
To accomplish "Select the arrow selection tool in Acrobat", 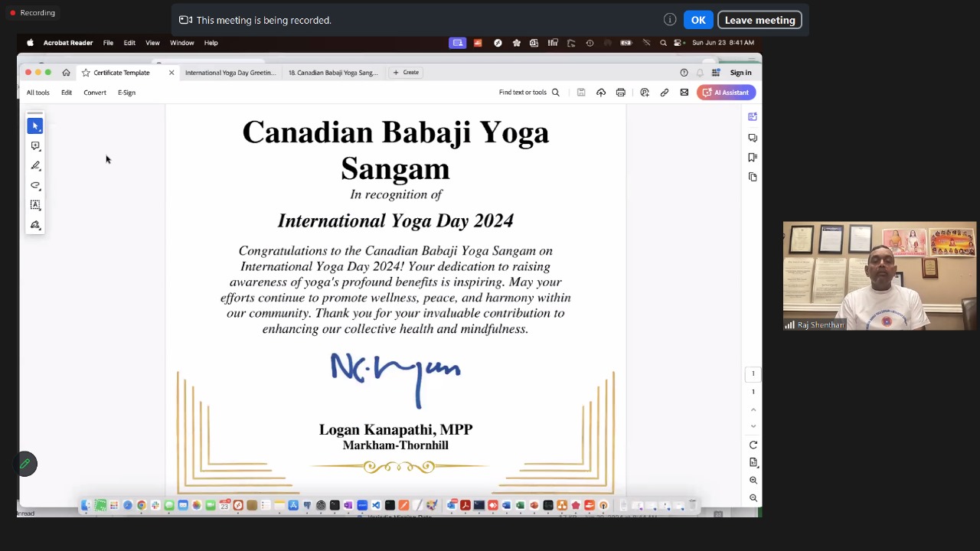I will (x=35, y=126).
